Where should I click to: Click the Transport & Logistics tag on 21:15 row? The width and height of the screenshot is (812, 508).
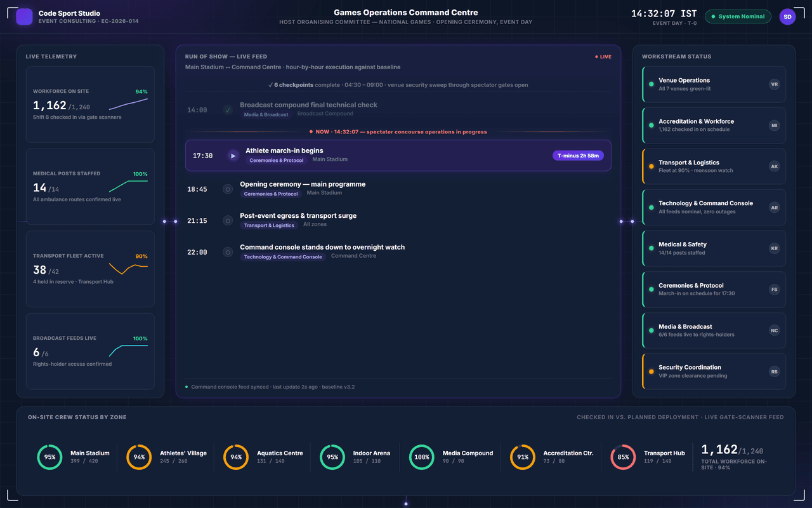(x=269, y=225)
